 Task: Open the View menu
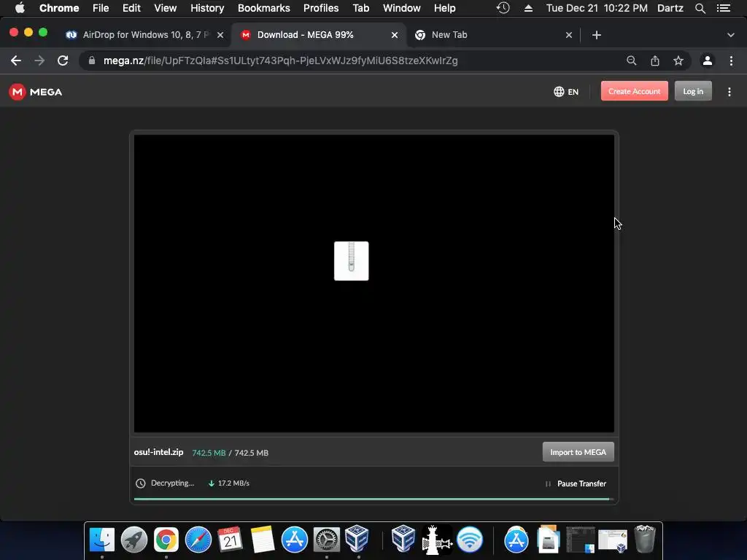pos(166,8)
